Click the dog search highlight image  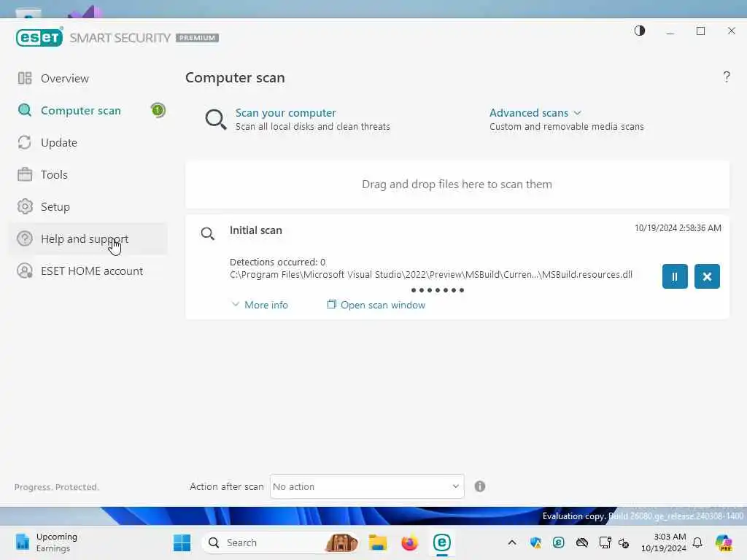tap(341, 542)
